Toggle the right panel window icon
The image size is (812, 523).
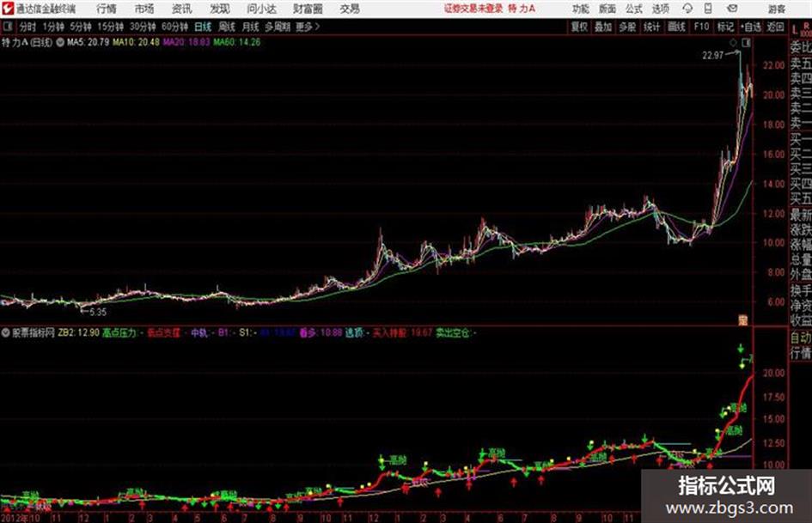point(746,43)
